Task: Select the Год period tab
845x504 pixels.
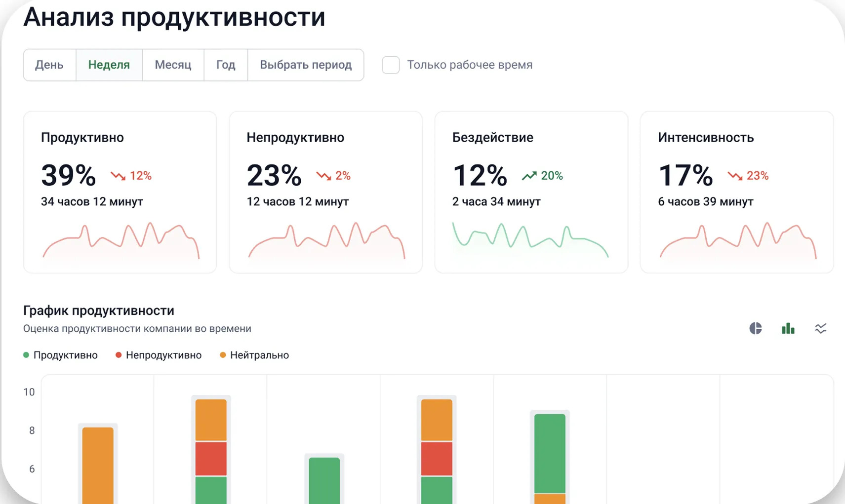Action: (x=226, y=65)
